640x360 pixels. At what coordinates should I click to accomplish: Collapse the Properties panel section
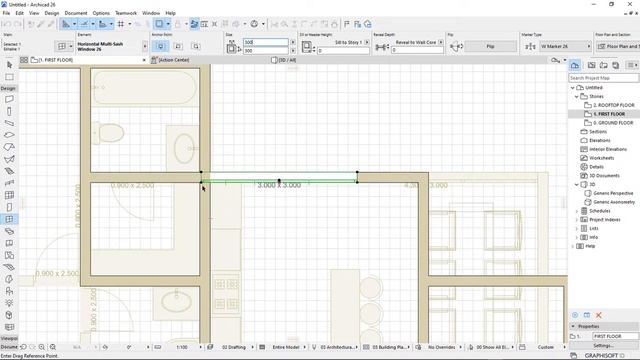[x=573, y=327]
